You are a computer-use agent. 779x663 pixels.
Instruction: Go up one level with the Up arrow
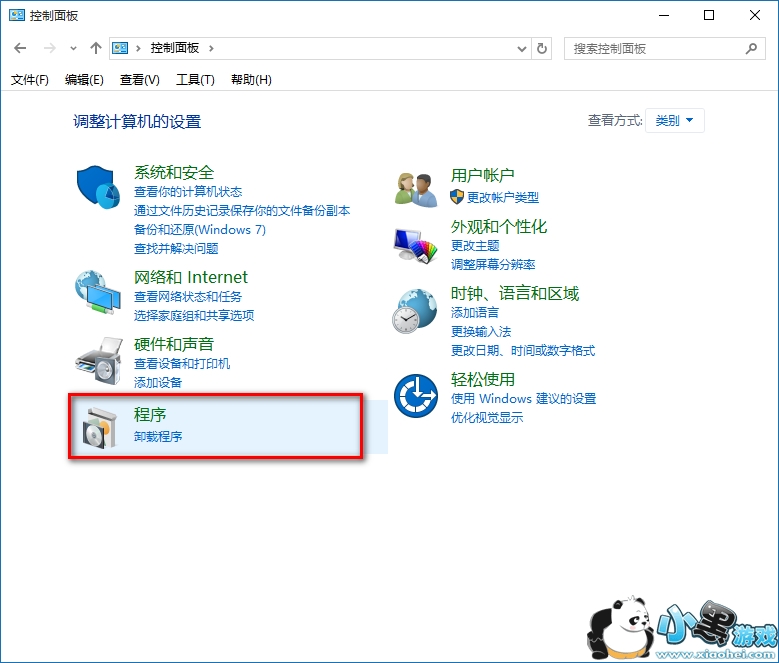click(96, 48)
